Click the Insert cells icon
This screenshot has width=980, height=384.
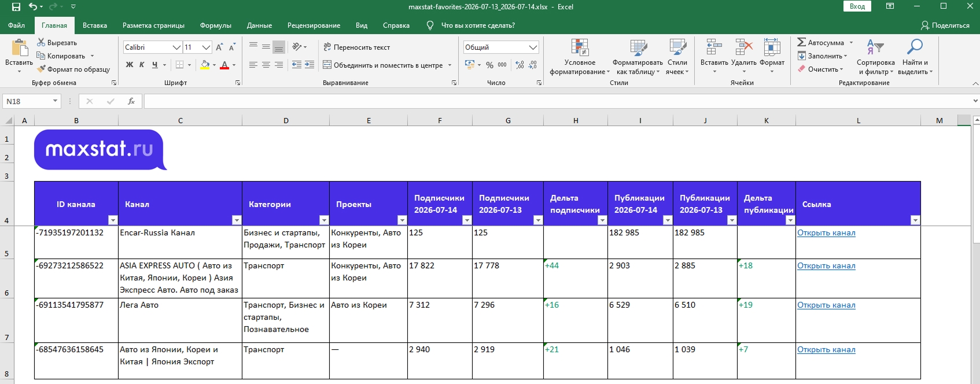[x=714, y=47]
